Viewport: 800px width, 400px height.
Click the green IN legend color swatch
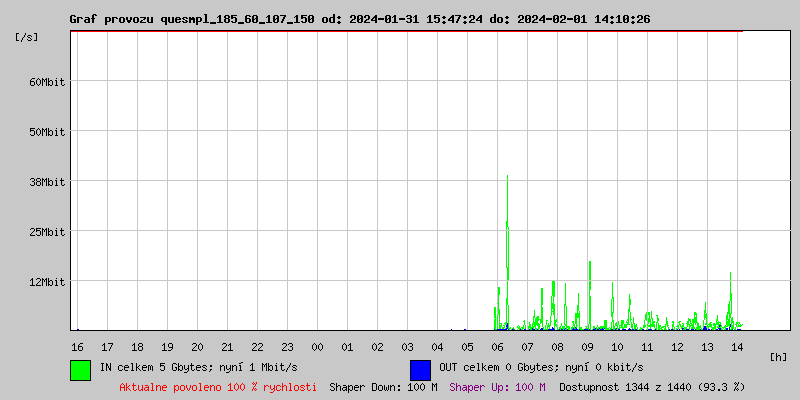click(80, 369)
